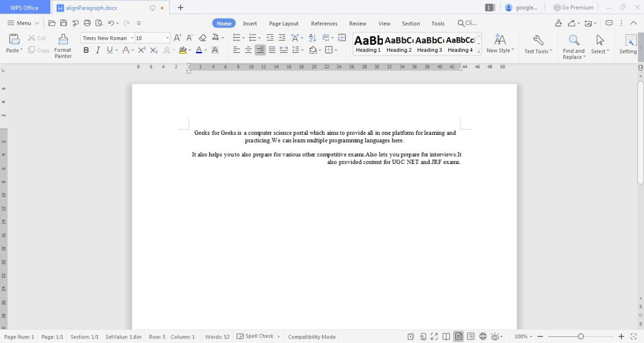Screen dimensions: 644x343
Task: Click the Open folder icon in quick access toolbar
Action: (52, 23)
